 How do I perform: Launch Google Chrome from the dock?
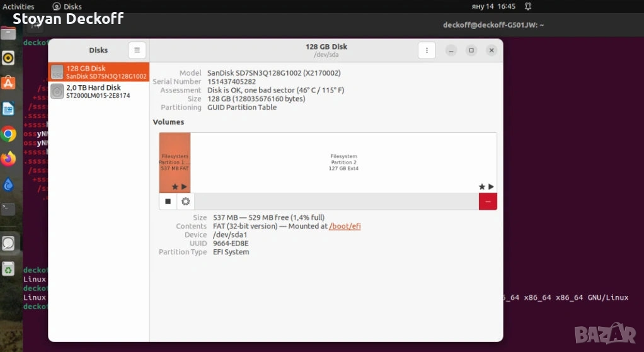8,133
